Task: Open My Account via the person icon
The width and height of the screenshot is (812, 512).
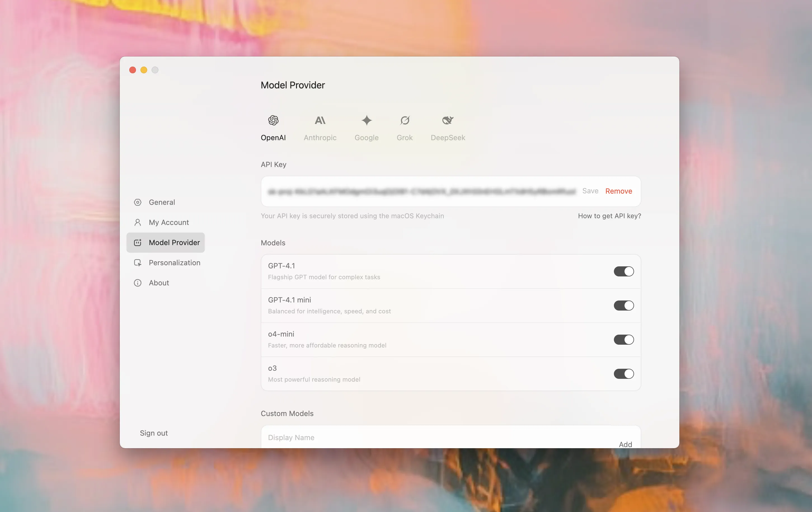Action: click(138, 222)
